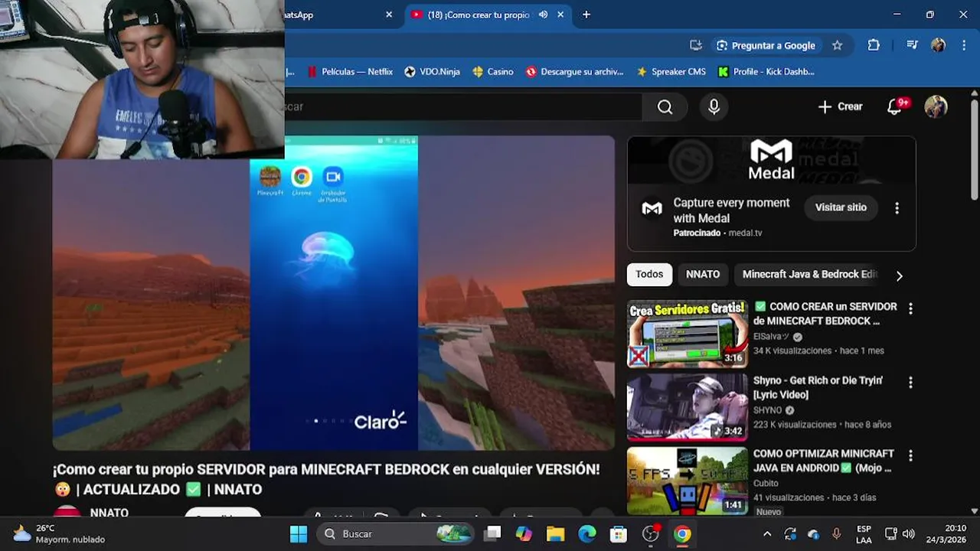Open Task View on the taskbar

[493, 533]
